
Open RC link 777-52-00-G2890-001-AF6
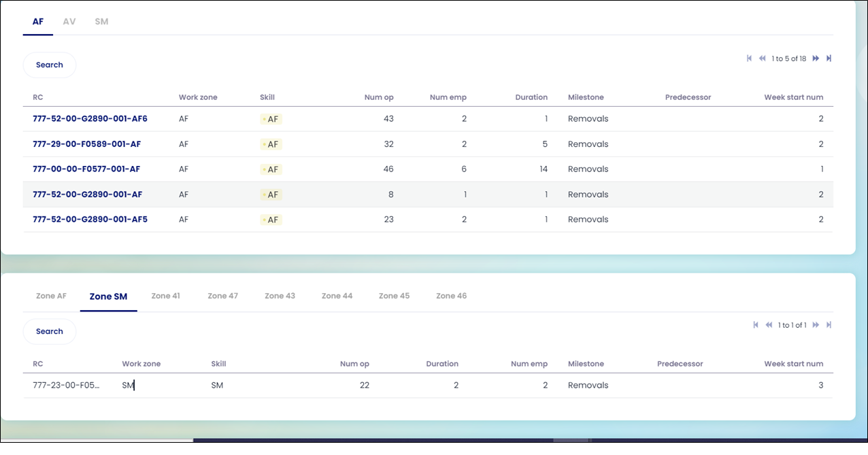[90, 119]
